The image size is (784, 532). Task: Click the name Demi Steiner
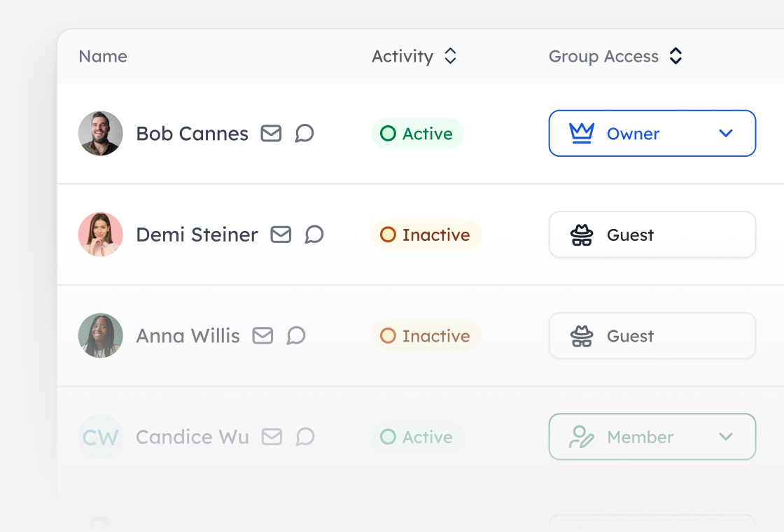point(197,234)
